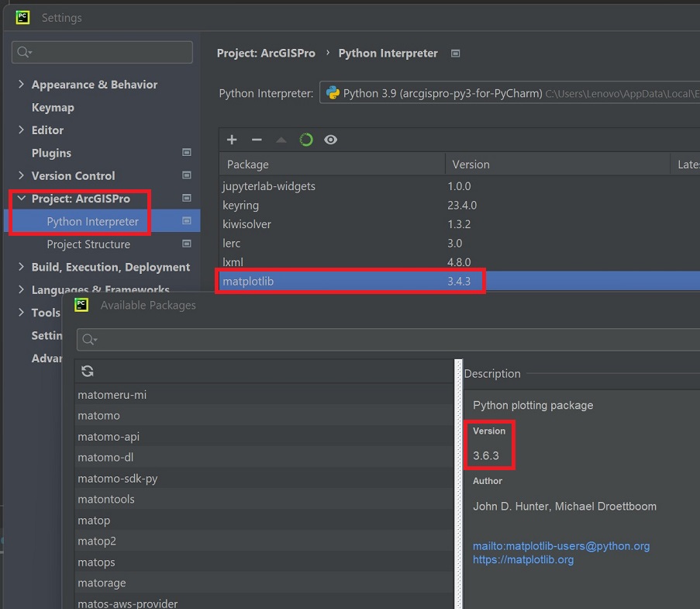Screen dimensions: 700x609
Task: Expand Languages & Frameworks section
Action: pos(21,289)
